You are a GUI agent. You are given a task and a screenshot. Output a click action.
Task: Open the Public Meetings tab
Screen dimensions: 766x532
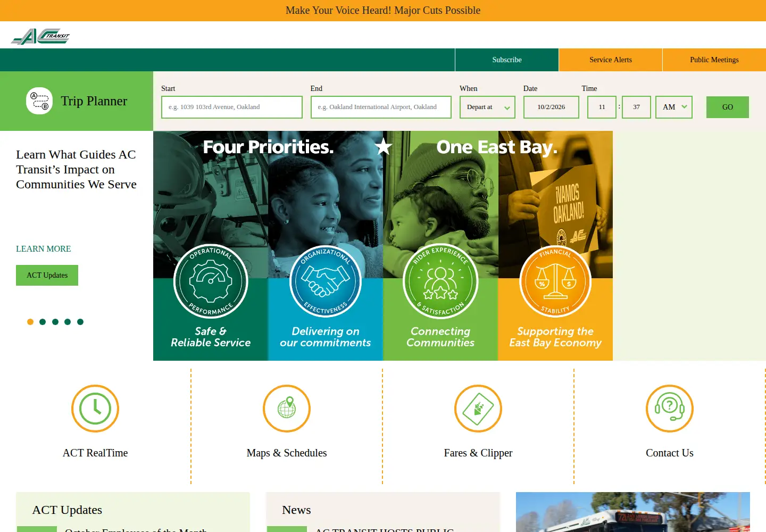coord(714,60)
